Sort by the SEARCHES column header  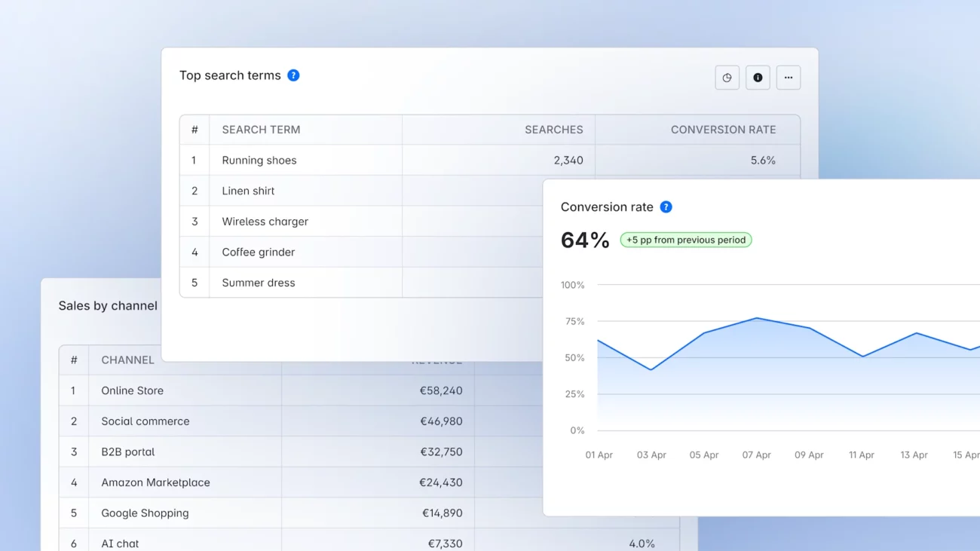click(554, 130)
